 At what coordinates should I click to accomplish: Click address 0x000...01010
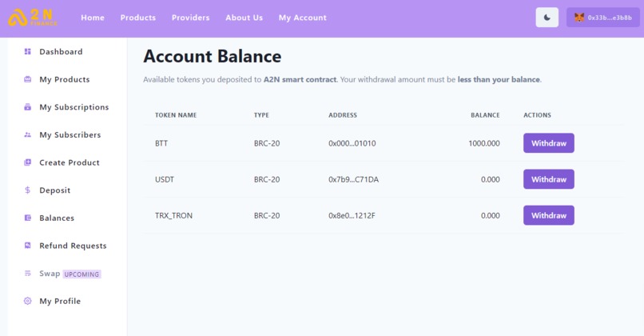coord(352,143)
